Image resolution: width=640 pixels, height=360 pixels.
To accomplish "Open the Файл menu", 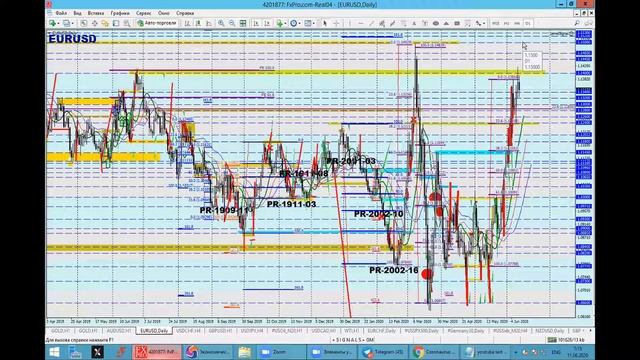I will (x=61, y=13).
